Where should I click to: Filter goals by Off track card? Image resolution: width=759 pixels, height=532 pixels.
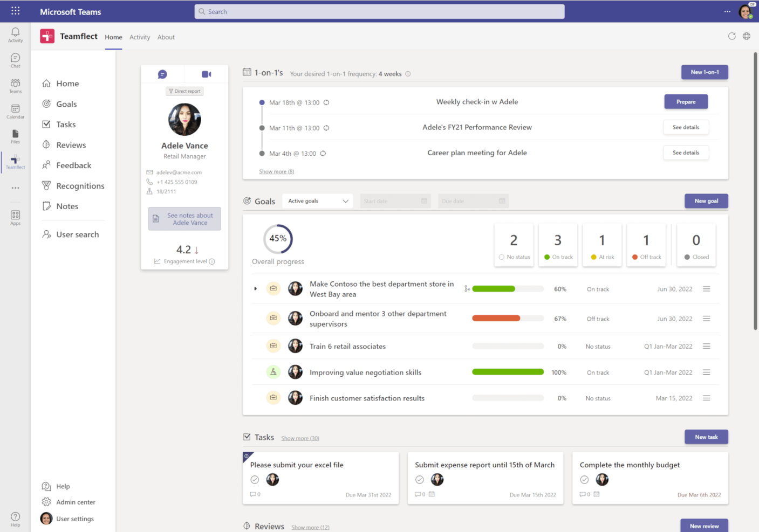(x=646, y=245)
